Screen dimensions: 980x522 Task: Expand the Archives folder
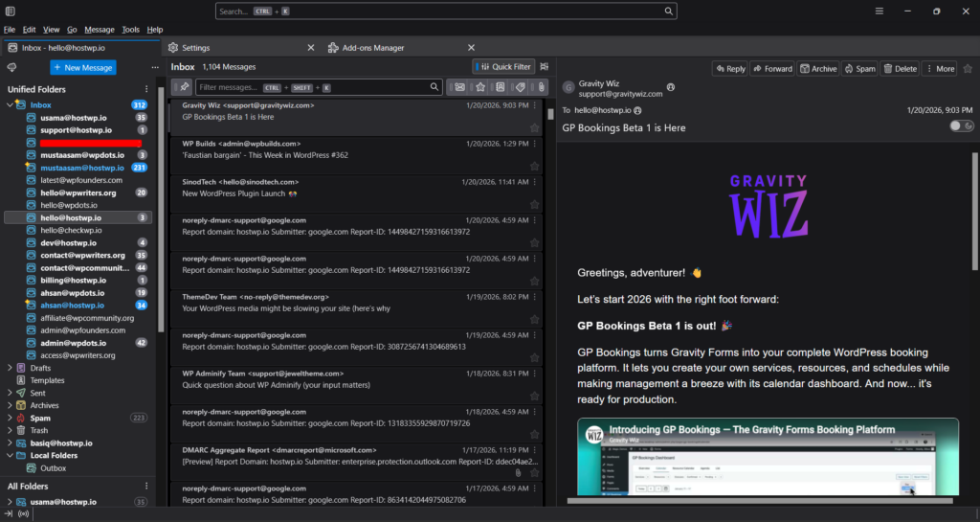[x=10, y=405]
